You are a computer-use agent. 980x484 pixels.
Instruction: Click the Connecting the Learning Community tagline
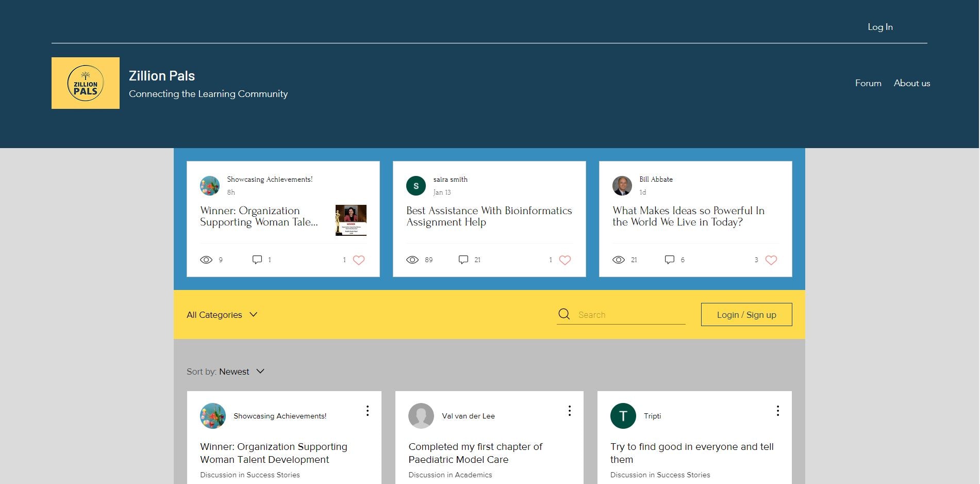(208, 94)
